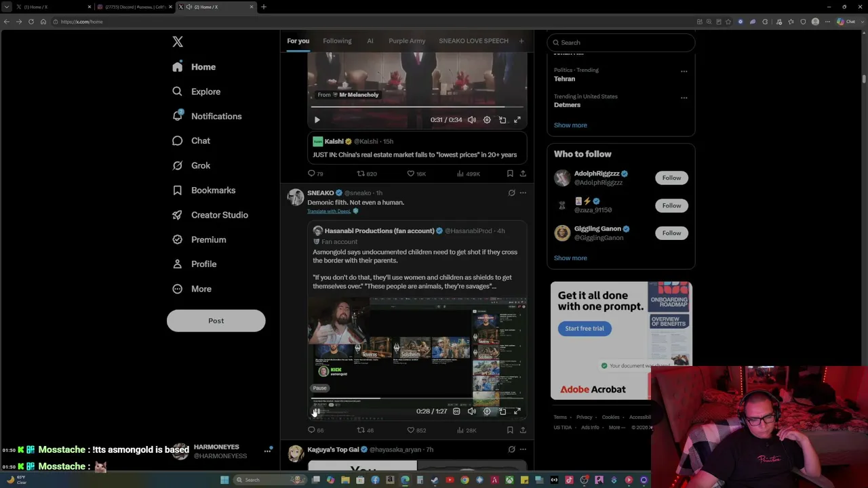
Task: Open settings for the Mr Melancholy video
Action: (487, 120)
